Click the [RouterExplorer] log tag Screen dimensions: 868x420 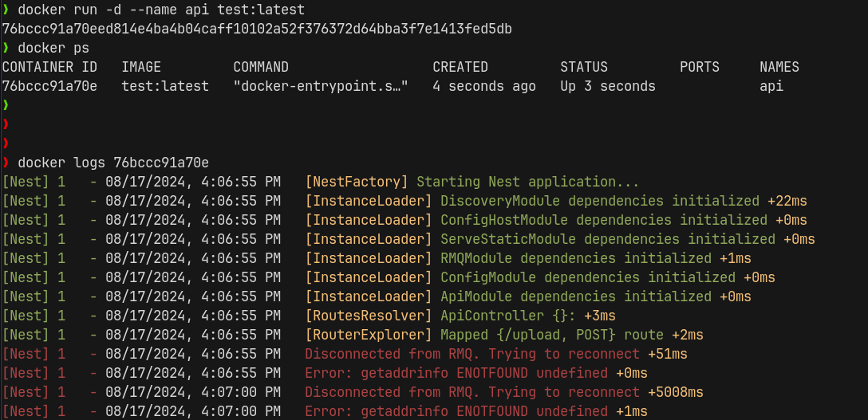click(x=368, y=335)
